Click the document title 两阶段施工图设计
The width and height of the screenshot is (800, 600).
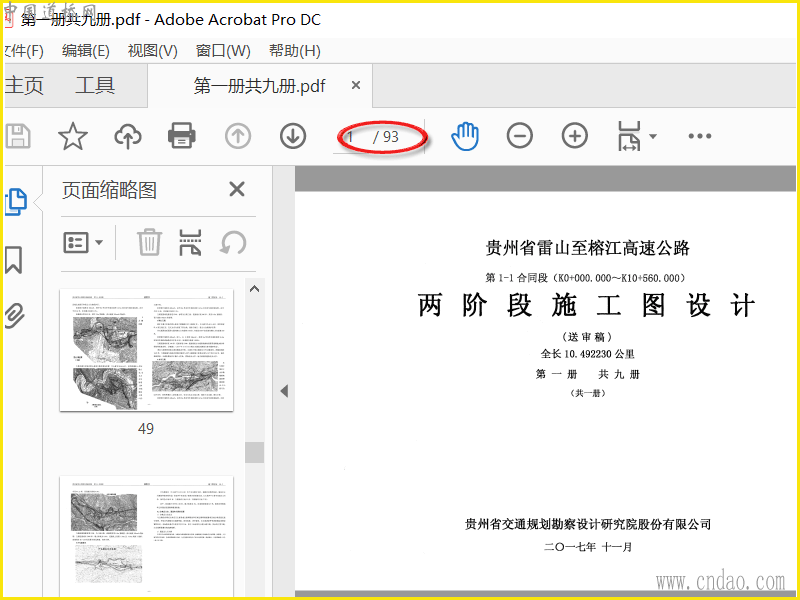(586, 305)
